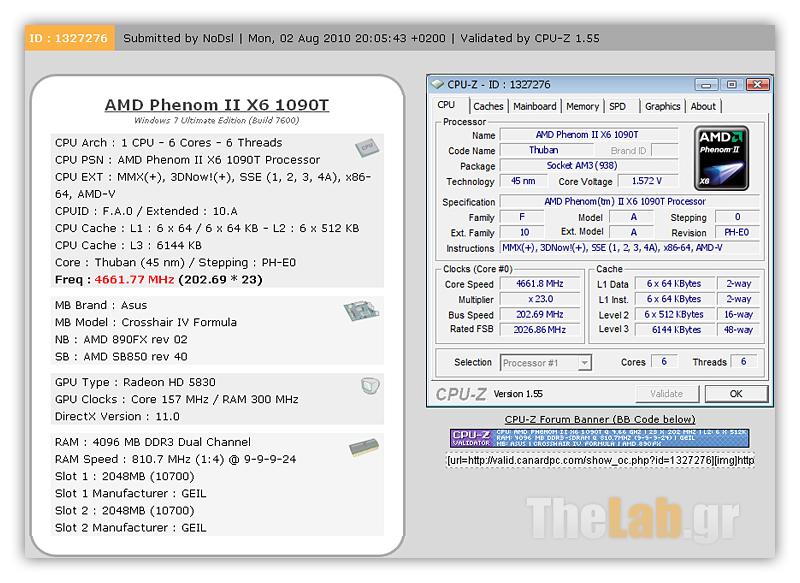This screenshot has height=583, width=800.
Task: Click the orange ID : 1327276 badge
Action: 69,38
